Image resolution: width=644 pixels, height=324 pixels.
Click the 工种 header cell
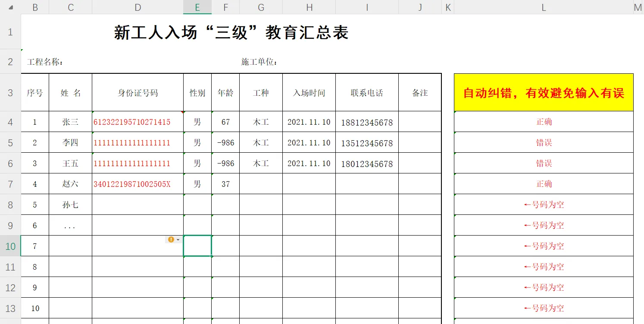point(261,93)
